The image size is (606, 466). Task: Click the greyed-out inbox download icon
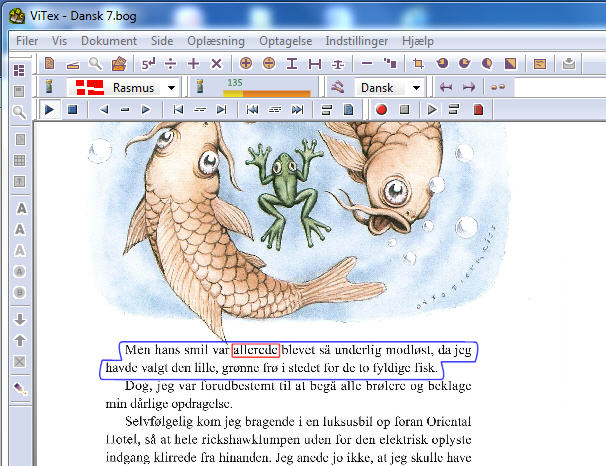tap(569, 64)
